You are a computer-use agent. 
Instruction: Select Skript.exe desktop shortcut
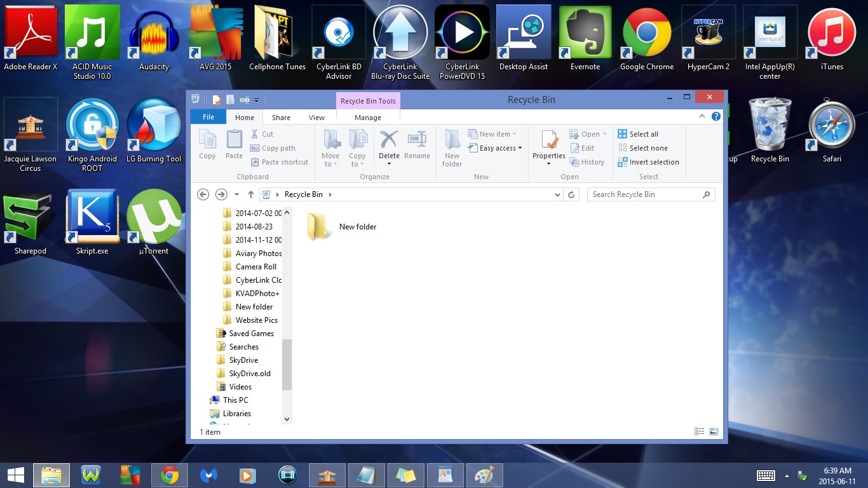(x=92, y=222)
